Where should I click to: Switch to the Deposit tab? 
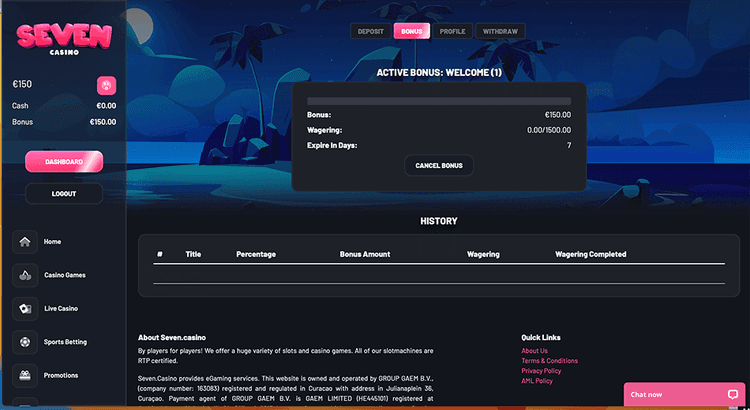tap(371, 31)
